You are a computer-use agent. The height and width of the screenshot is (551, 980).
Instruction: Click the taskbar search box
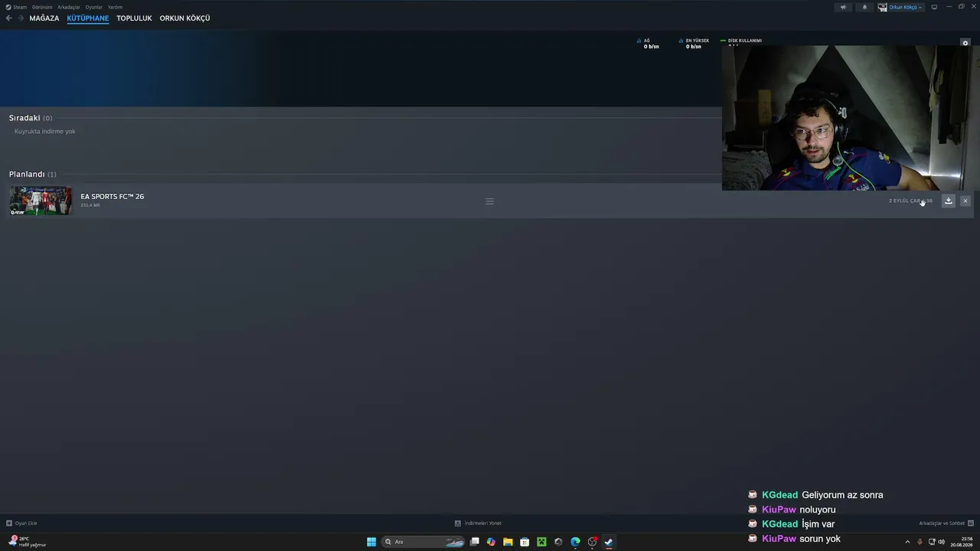(423, 542)
